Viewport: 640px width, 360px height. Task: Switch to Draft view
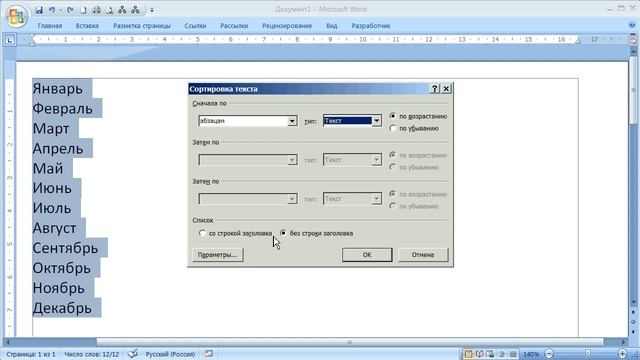coord(513,354)
